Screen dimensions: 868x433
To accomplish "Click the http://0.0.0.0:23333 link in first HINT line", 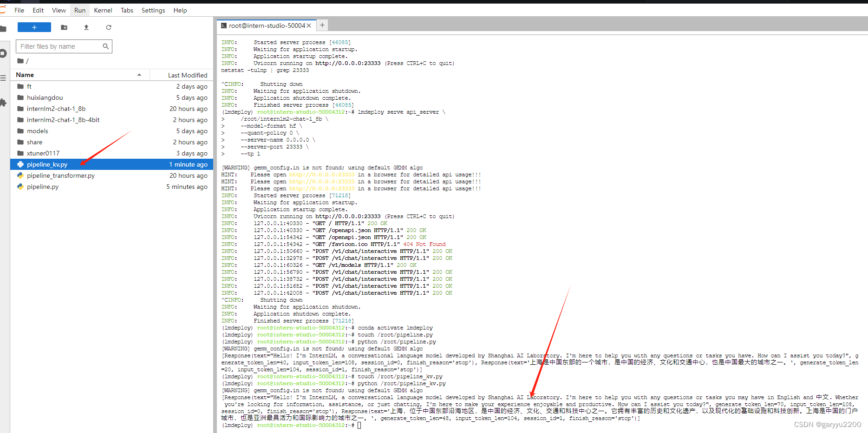I will [x=321, y=174].
